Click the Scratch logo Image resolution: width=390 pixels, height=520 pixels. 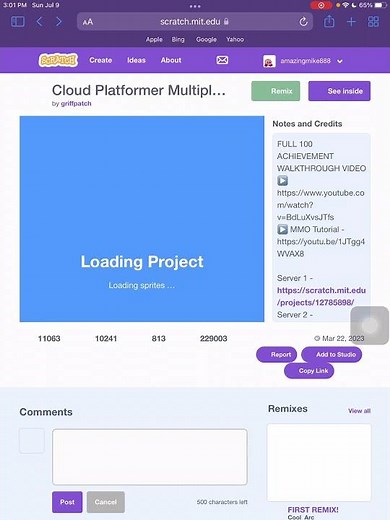click(58, 60)
